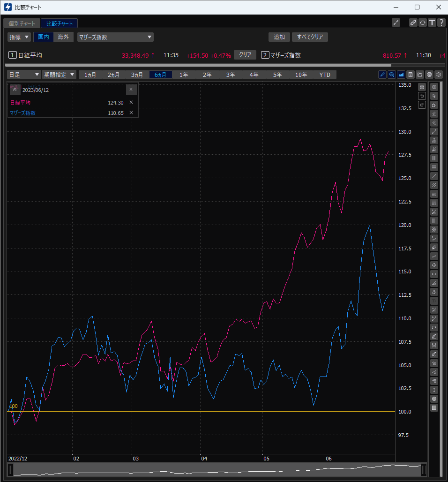
Task: Click the undo arrow beside the chart
Action: (x=422, y=96)
